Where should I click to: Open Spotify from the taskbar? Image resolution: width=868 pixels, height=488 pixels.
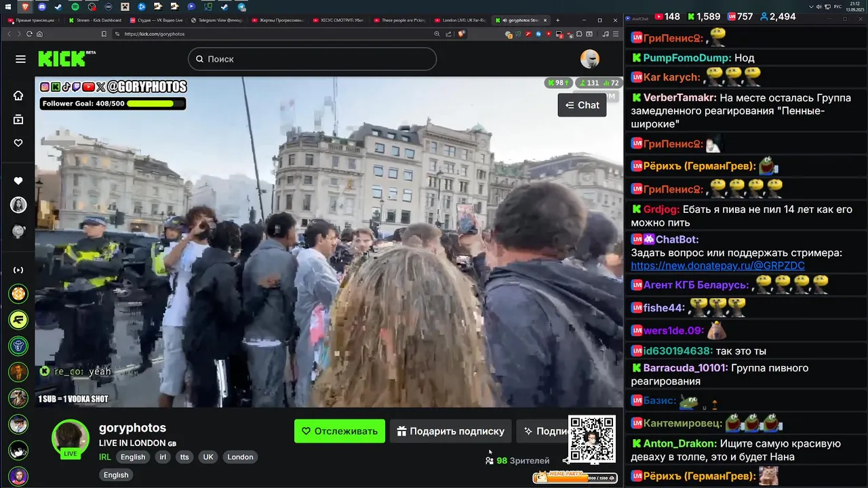tap(75, 6)
